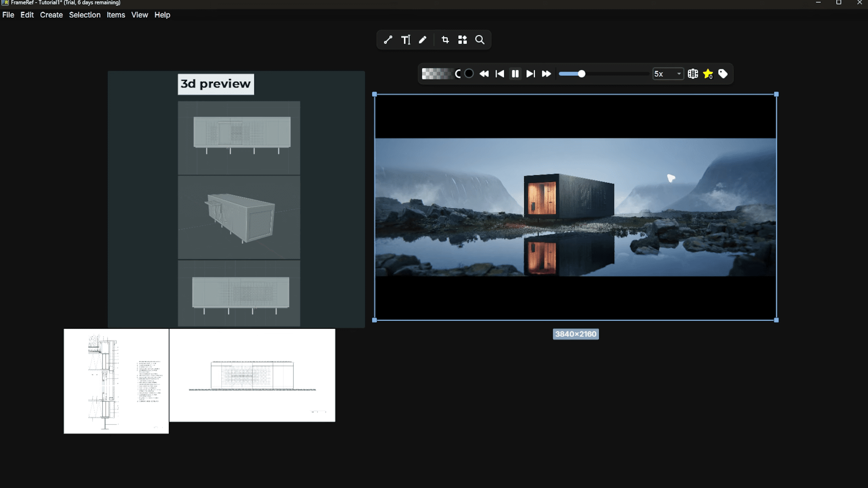868x488 pixels.
Task: Click the film strip frames icon
Action: pos(693,74)
